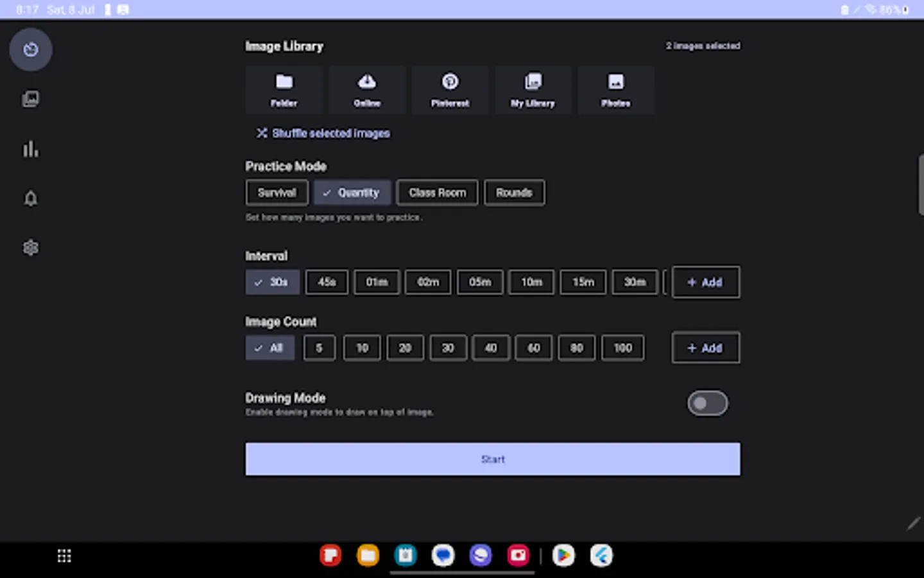Set image count to 40

[x=491, y=348]
